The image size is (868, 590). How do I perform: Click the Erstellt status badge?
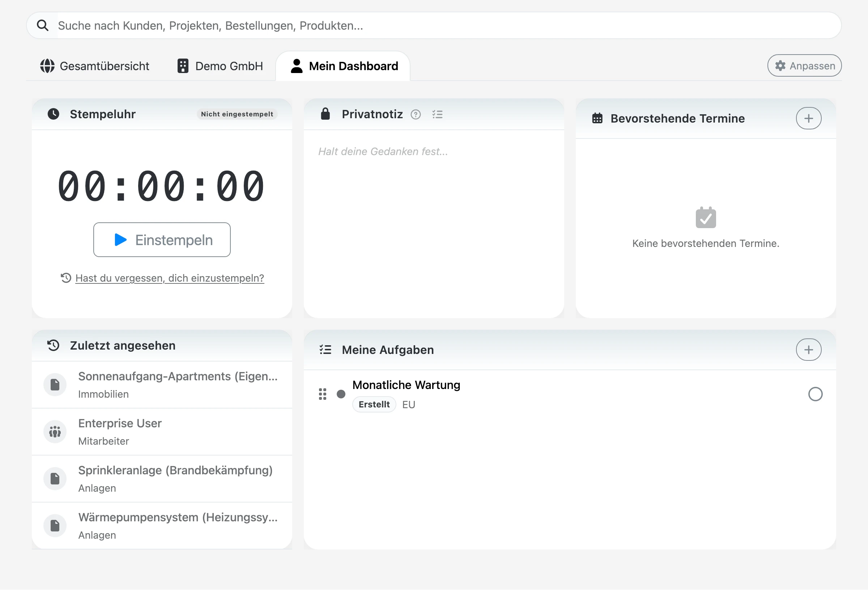[x=374, y=404]
